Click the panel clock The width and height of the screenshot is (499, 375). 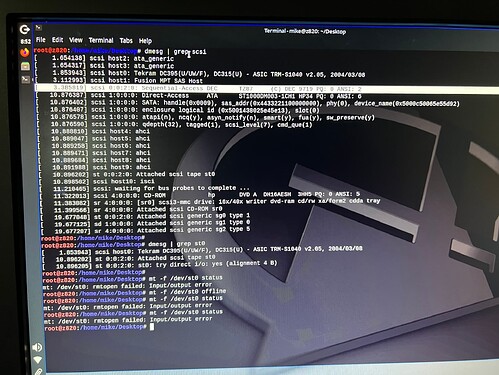26,41
